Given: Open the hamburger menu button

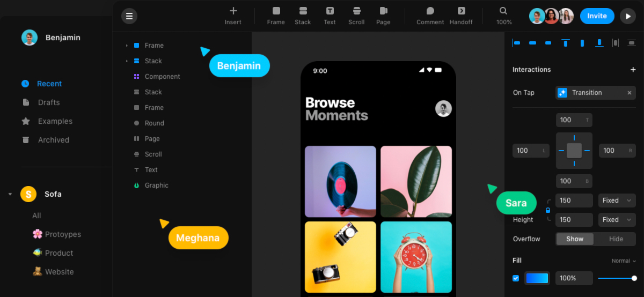Looking at the screenshot, I should [x=129, y=16].
